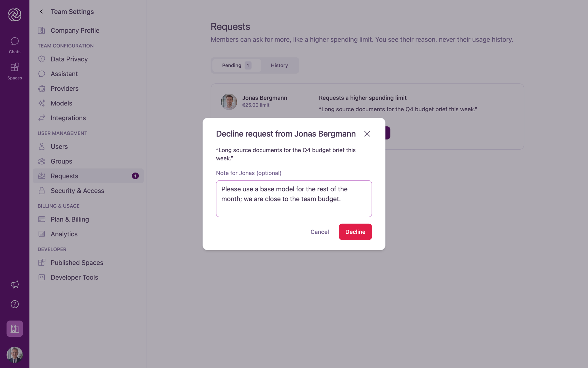Click the puzzle icon beside Providers
Image resolution: width=588 pixels, height=368 pixels.
[x=42, y=88]
